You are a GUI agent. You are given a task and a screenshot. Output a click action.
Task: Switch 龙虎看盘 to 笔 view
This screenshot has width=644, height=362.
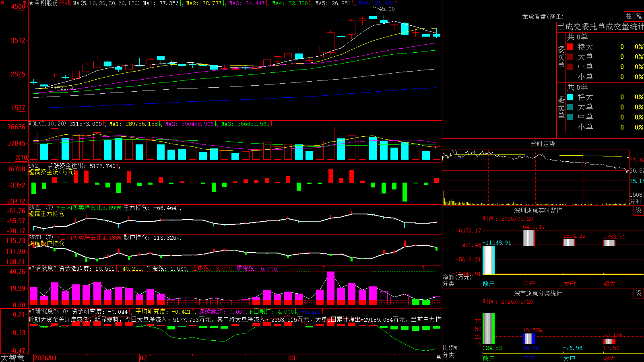point(639,16)
